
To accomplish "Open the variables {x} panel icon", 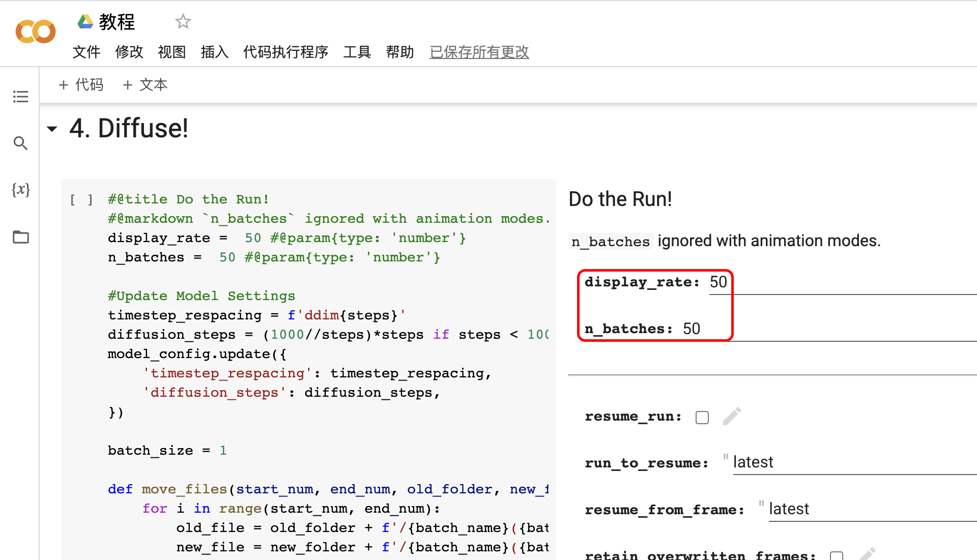I will [x=20, y=190].
